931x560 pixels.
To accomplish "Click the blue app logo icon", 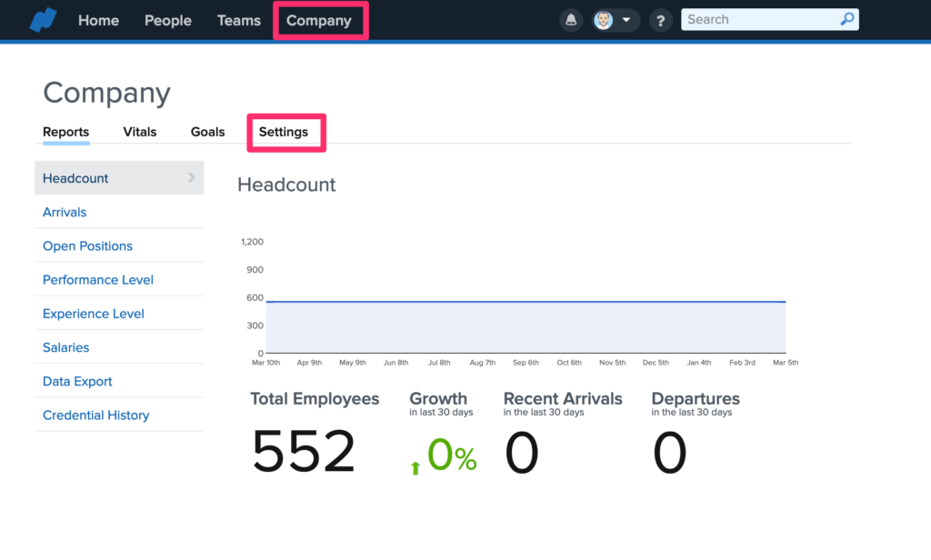I will 43,20.
